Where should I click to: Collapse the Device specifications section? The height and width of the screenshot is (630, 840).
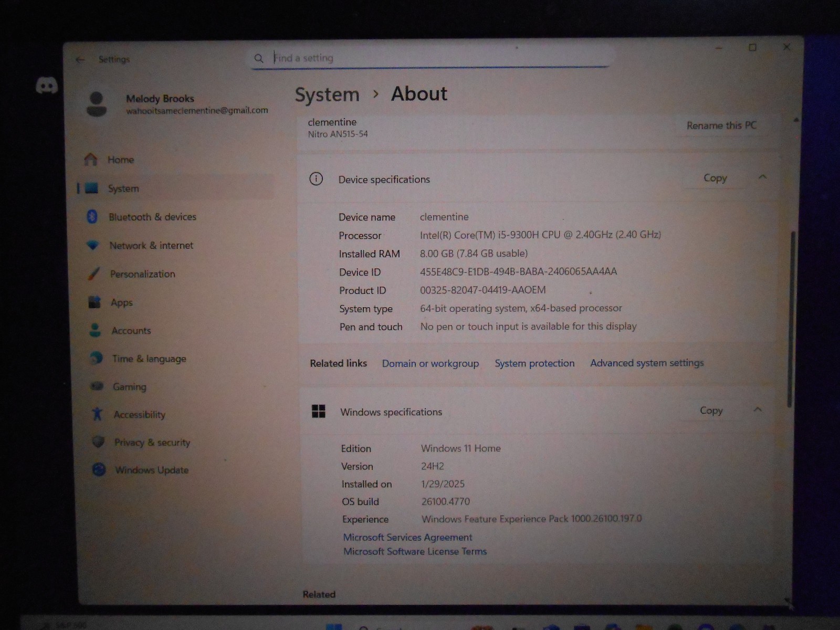pos(763,177)
